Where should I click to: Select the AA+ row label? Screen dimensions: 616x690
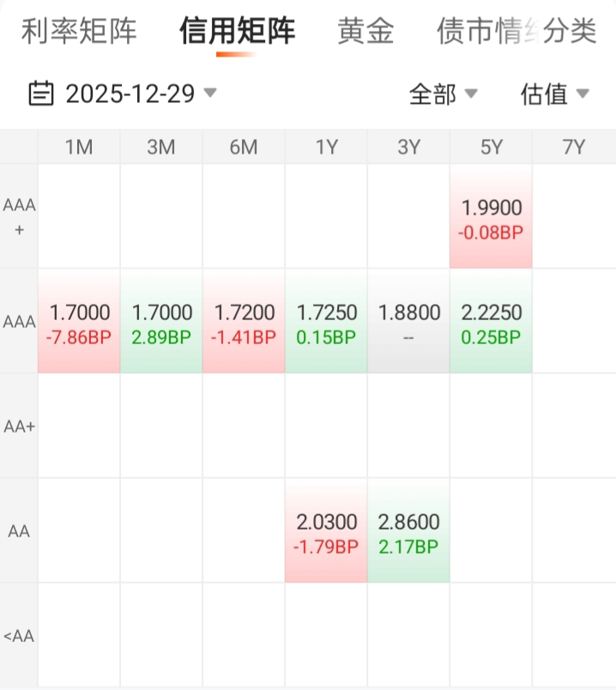coord(19,427)
